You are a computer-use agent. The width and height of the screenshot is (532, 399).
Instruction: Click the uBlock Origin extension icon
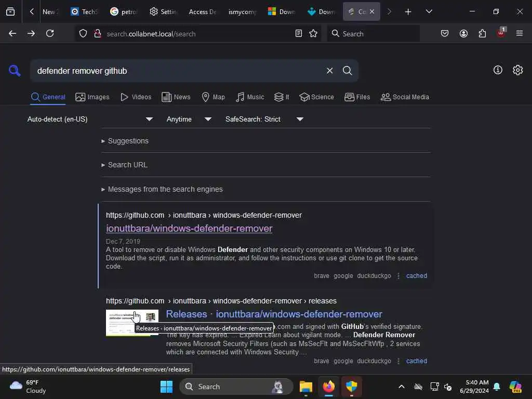(x=501, y=33)
